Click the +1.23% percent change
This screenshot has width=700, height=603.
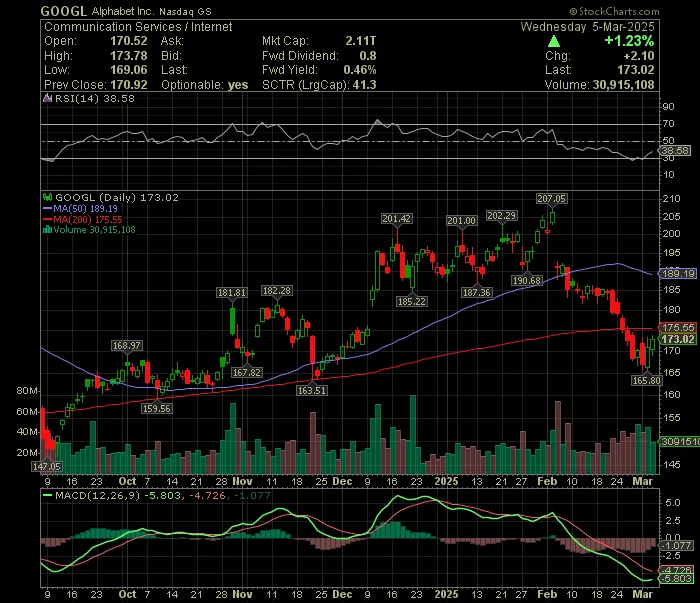point(629,41)
